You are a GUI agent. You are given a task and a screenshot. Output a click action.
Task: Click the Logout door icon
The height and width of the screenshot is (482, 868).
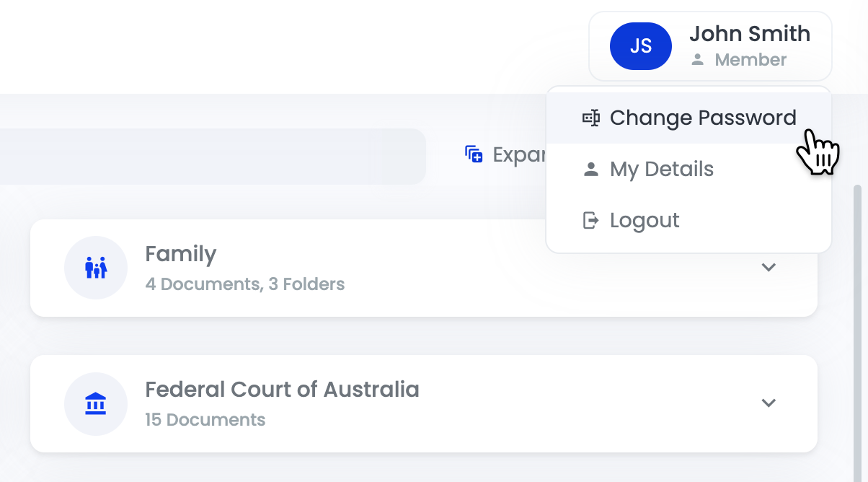click(591, 220)
